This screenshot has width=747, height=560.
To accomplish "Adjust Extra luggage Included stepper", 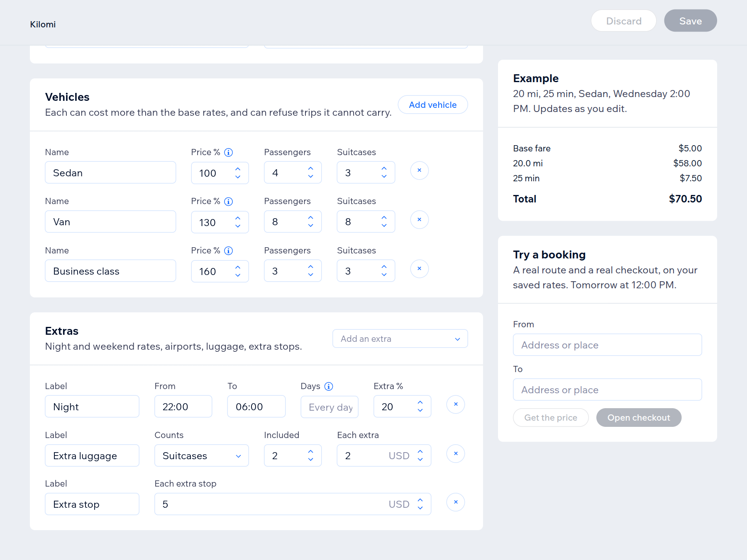I will coord(311,455).
